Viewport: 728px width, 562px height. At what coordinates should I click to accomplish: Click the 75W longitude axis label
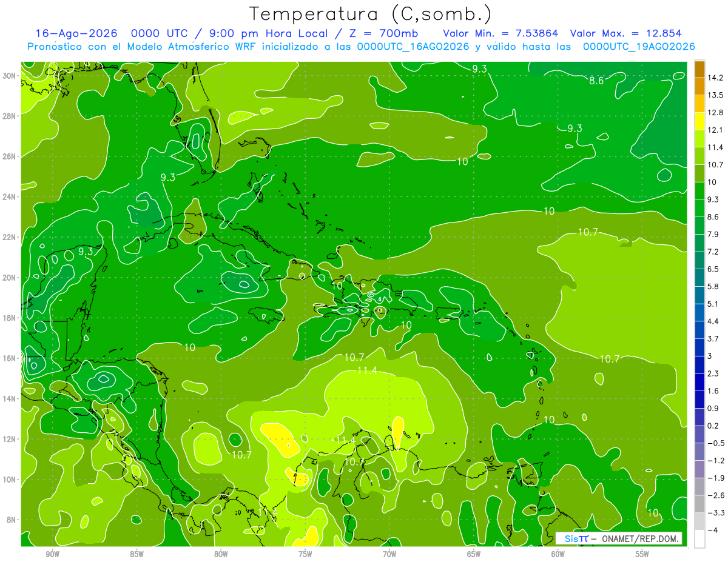[x=305, y=554]
